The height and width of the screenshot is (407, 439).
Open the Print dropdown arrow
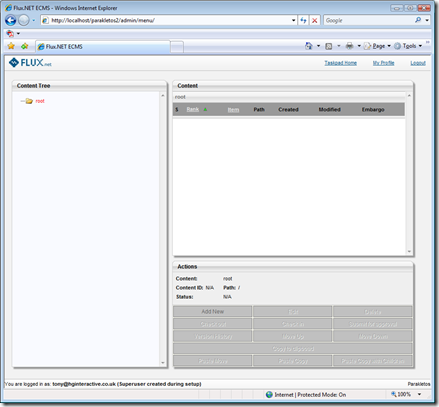[x=359, y=46]
